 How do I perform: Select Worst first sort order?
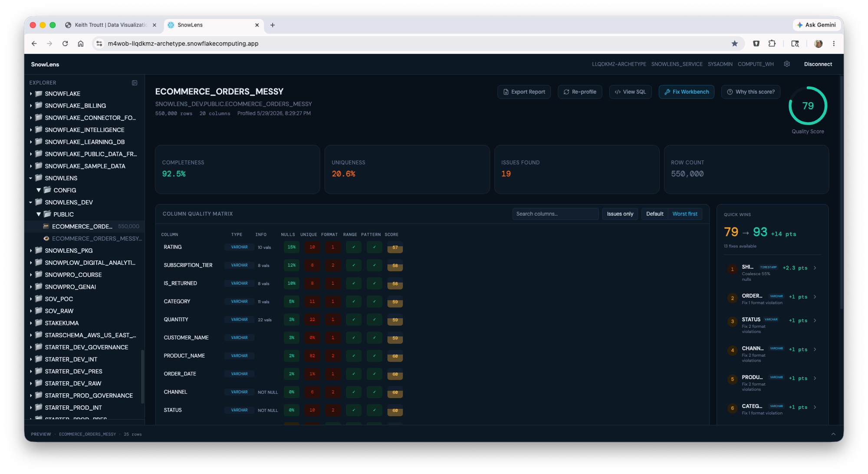coord(684,214)
